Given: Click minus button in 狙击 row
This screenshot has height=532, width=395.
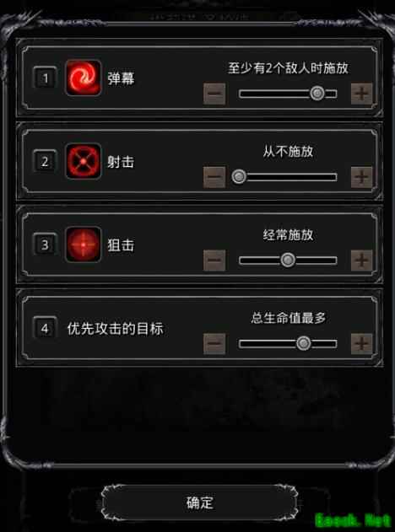Looking at the screenshot, I should (x=214, y=261).
